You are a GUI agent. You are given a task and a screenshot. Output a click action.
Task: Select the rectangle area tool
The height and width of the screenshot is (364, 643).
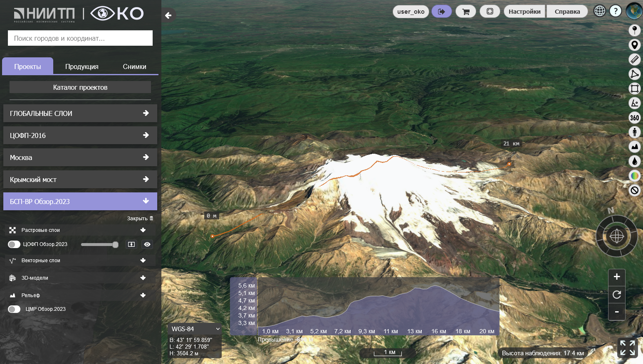pos(634,89)
